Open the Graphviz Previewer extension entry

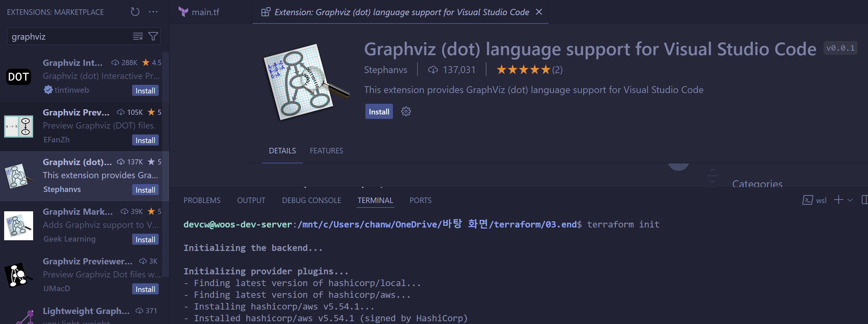click(85, 275)
